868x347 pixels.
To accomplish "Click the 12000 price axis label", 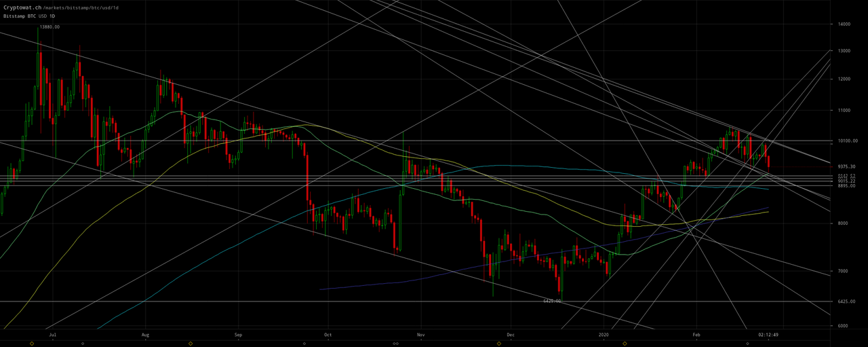I will pyautogui.click(x=844, y=79).
